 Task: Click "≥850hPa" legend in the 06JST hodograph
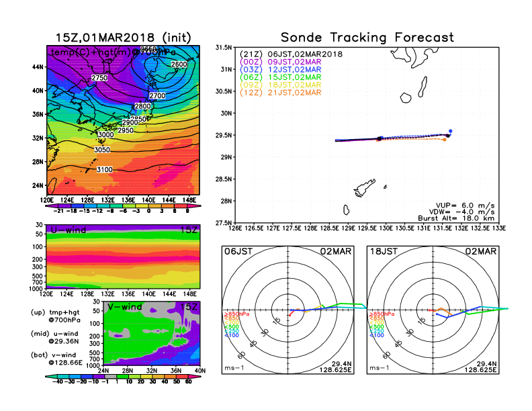[236, 314]
